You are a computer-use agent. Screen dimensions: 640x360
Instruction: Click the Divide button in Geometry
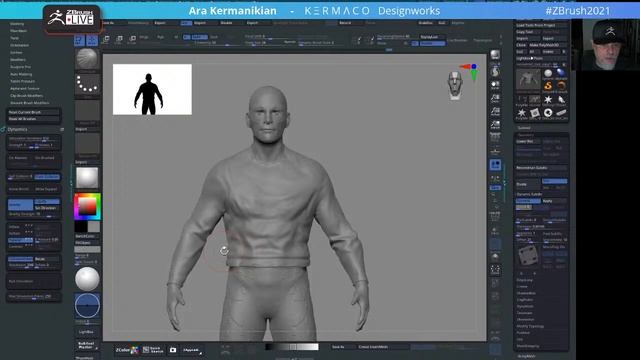(x=528, y=184)
